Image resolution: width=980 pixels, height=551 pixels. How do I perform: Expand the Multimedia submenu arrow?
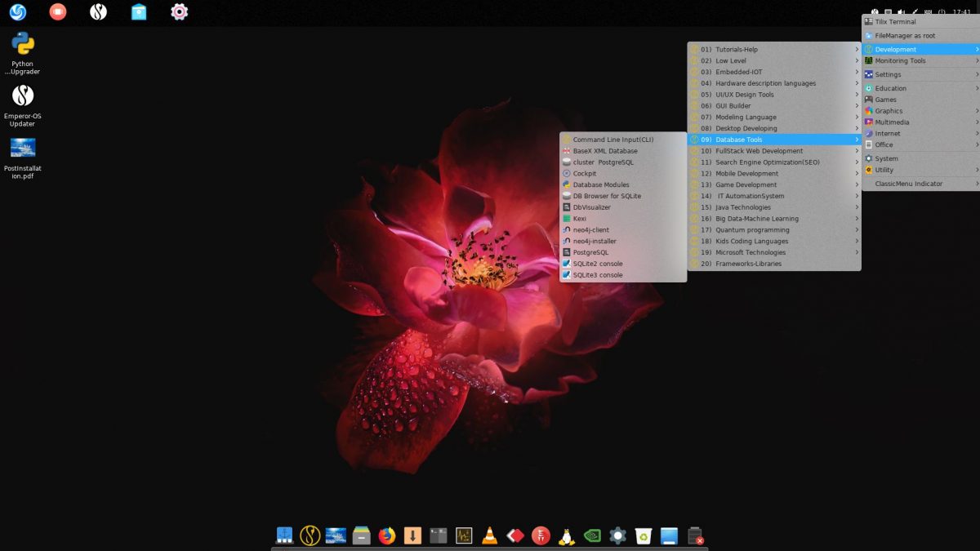(x=977, y=122)
